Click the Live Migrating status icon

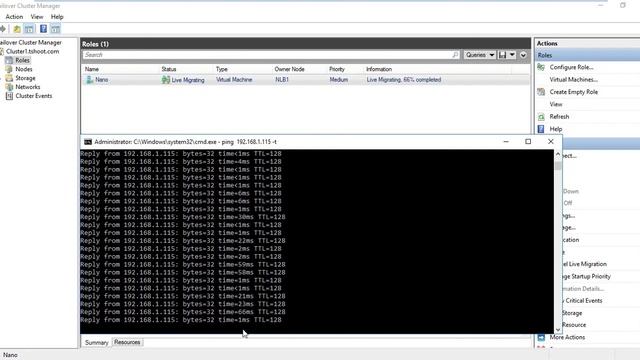[x=165, y=80]
